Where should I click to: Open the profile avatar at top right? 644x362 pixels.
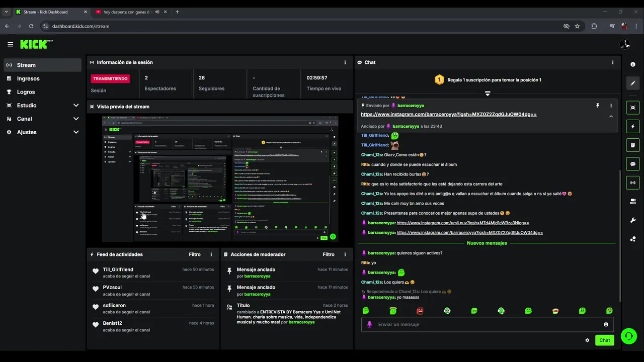625,44
